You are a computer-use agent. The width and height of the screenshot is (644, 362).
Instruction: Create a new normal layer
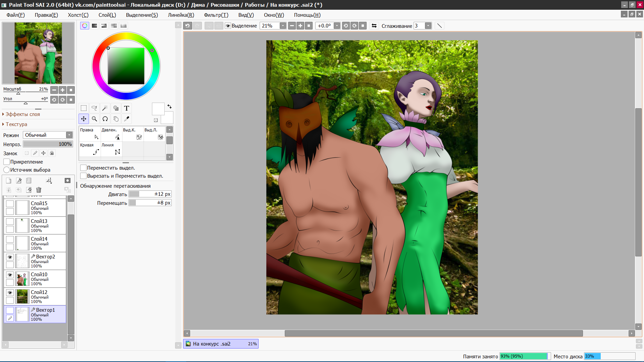click(9, 181)
